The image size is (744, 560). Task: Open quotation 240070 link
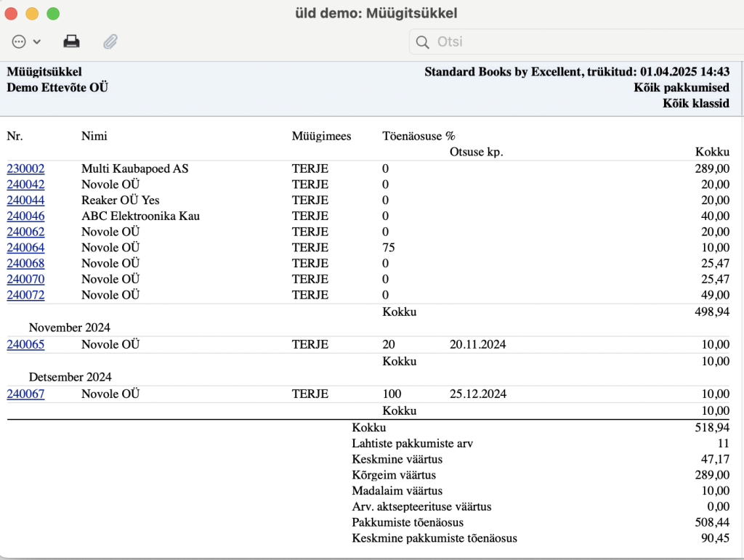(x=25, y=280)
